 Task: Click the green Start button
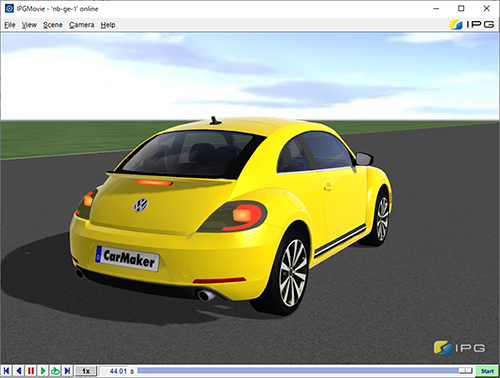click(x=487, y=371)
